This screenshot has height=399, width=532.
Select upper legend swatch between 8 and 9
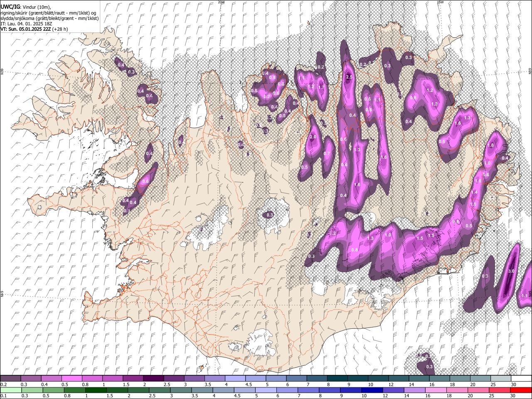pyautogui.click(x=337, y=379)
